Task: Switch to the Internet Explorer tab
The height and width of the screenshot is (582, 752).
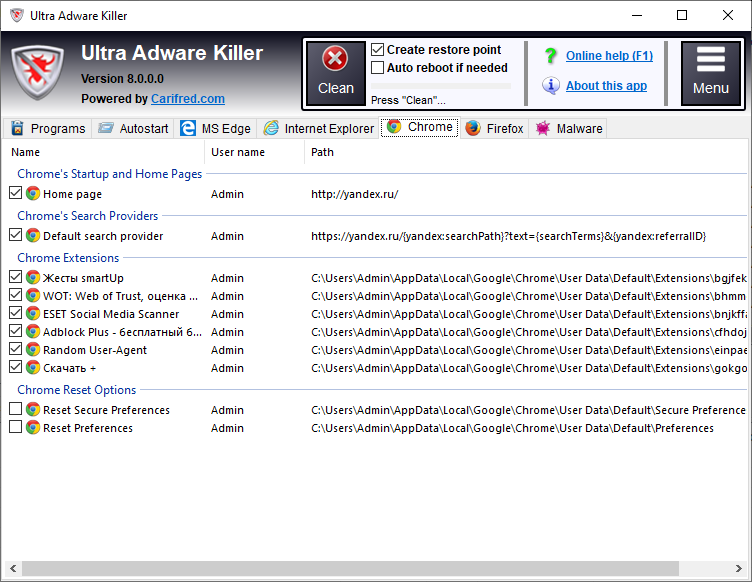Action: (318, 128)
